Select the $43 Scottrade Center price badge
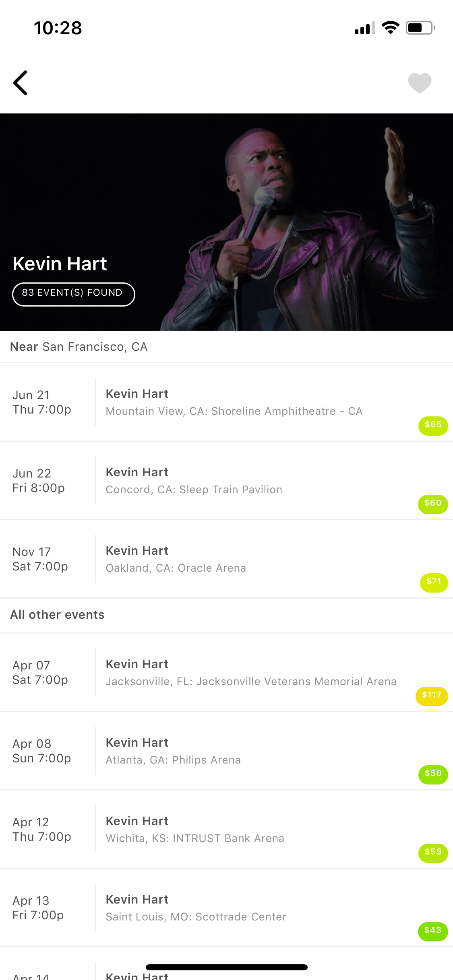Screen dimensions: 453x980 (x=433, y=931)
